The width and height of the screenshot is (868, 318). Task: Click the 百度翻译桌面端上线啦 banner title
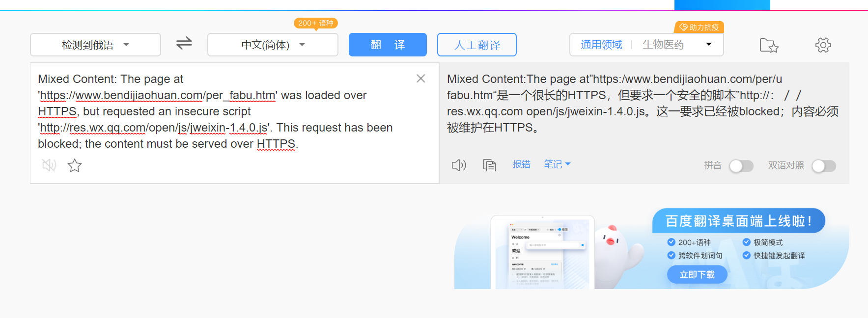[738, 221]
